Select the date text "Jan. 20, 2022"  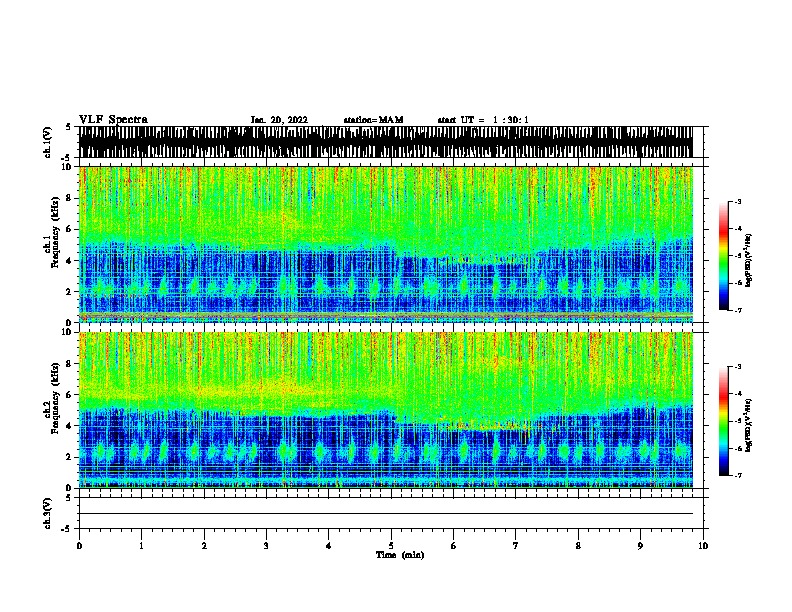coord(279,120)
